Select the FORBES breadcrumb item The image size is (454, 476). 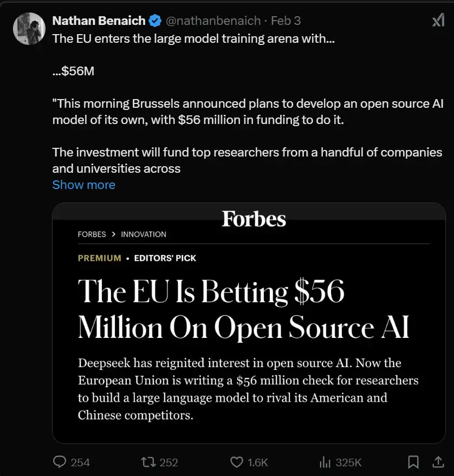click(92, 234)
